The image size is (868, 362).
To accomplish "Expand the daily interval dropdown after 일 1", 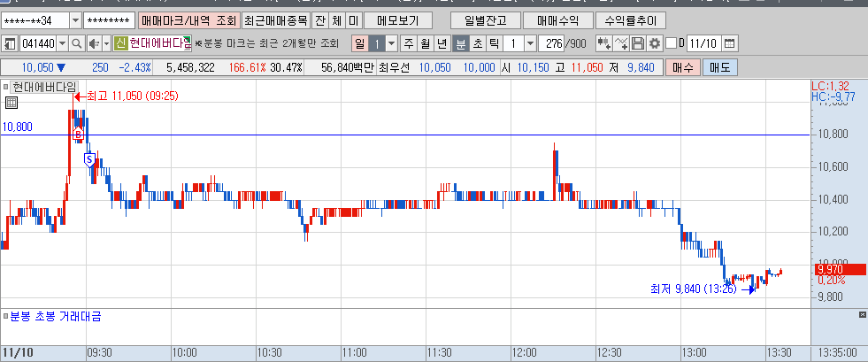I will pos(392,43).
